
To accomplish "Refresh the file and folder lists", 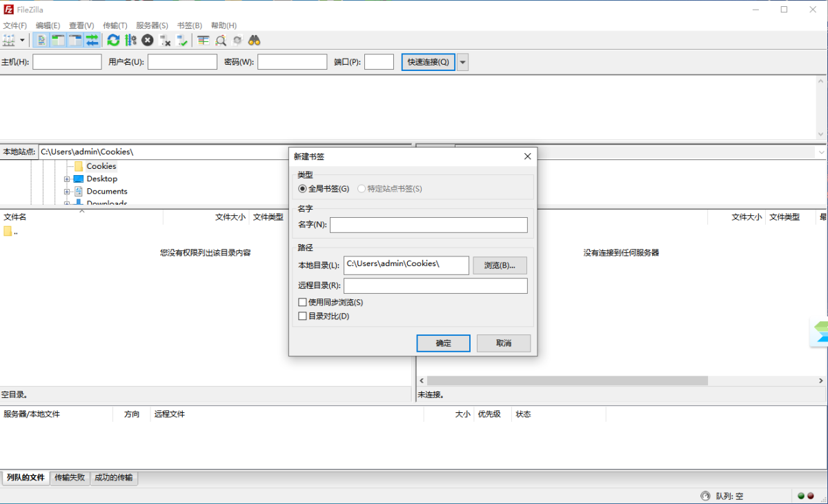I will click(x=112, y=40).
